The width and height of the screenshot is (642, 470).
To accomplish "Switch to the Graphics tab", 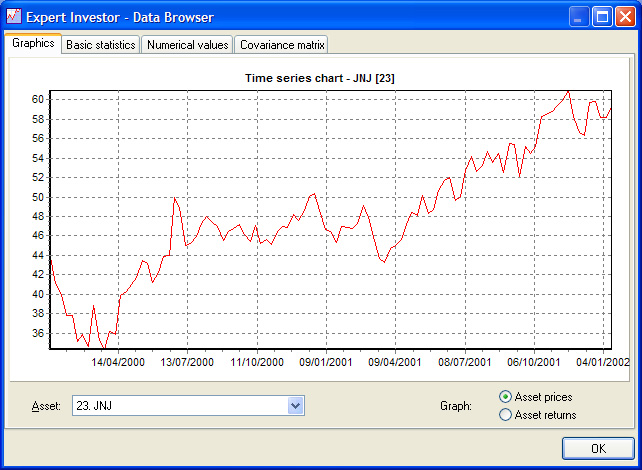I will [x=33, y=44].
